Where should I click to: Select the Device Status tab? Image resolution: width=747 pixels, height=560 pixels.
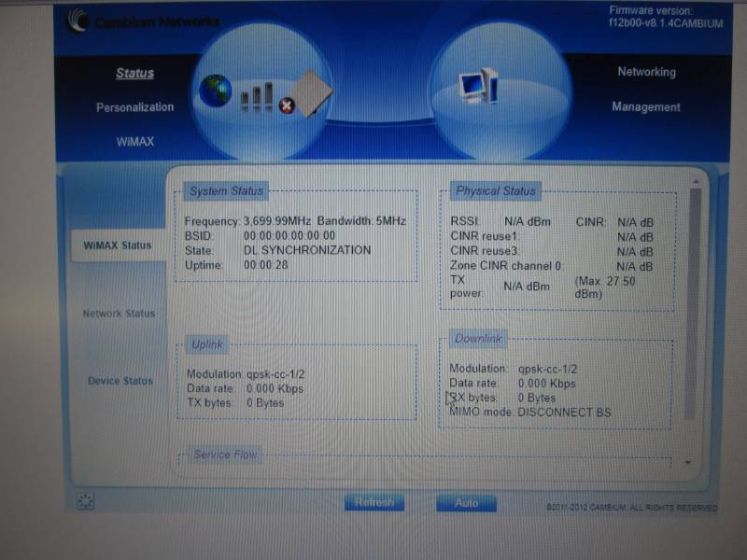click(120, 381)
